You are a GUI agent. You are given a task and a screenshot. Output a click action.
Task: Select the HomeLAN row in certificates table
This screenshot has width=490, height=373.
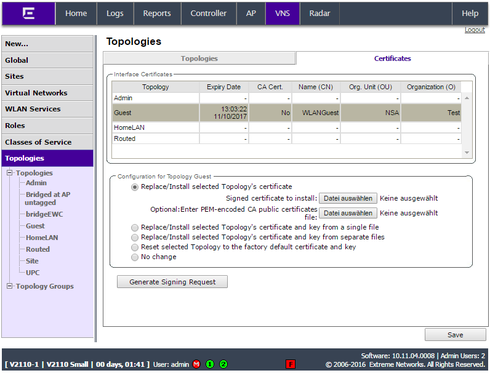[287, 127]
